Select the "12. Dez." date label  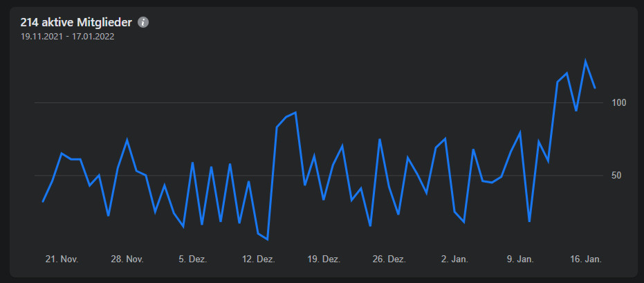257,259
